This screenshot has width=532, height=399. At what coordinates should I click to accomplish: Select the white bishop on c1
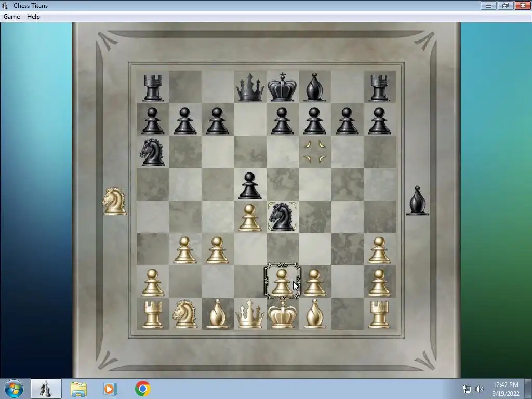click(x=217, y=314)
